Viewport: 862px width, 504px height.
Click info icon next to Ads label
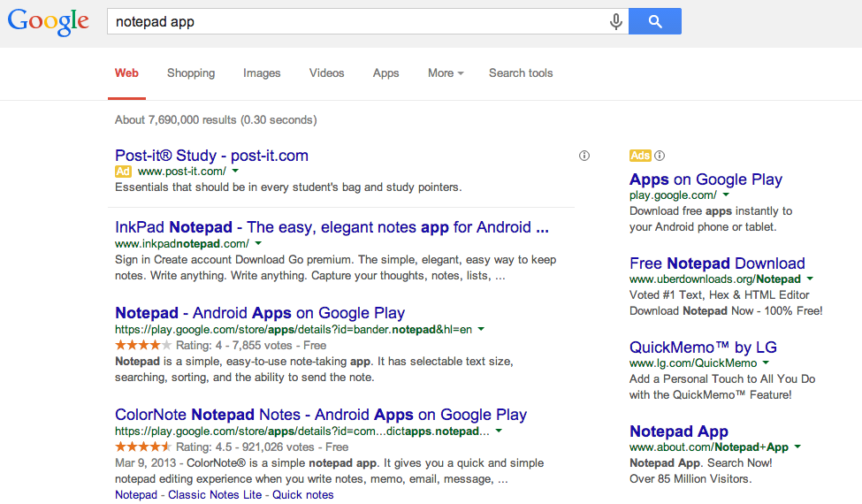click(660, 156)
